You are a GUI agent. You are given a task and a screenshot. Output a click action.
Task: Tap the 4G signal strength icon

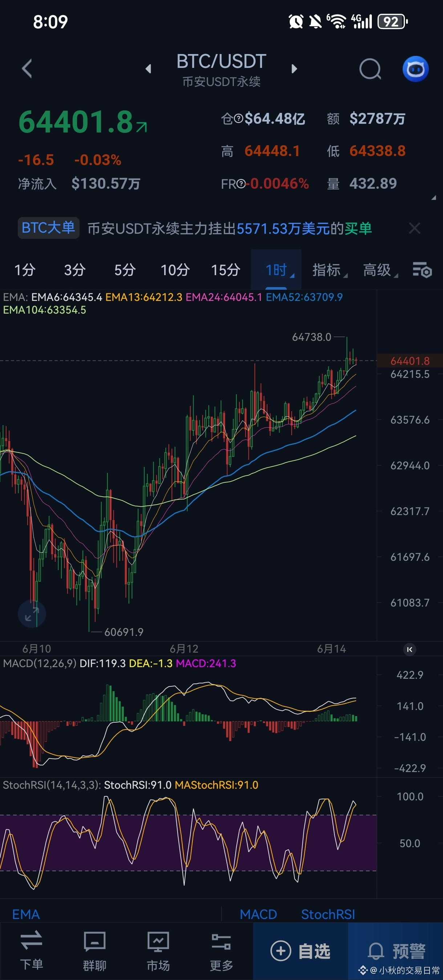pyautogui.click(x=361, y=22)
